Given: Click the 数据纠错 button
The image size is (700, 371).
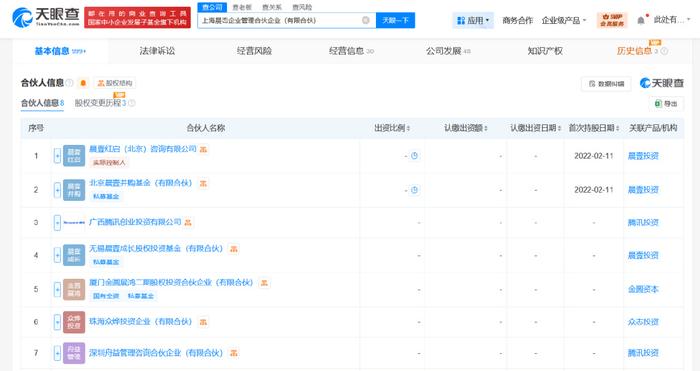Looking at the screenshot, I should point(606,83).
